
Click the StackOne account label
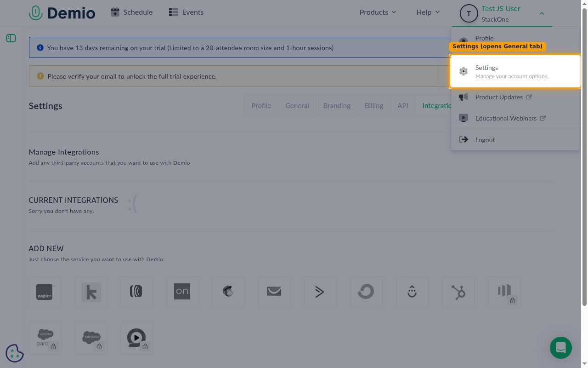495,19
